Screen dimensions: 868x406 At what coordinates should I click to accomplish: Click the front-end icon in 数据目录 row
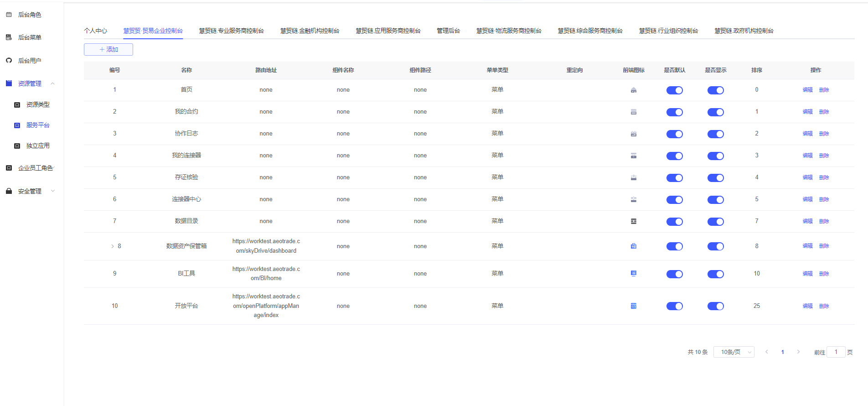click(x=633, y=221)
